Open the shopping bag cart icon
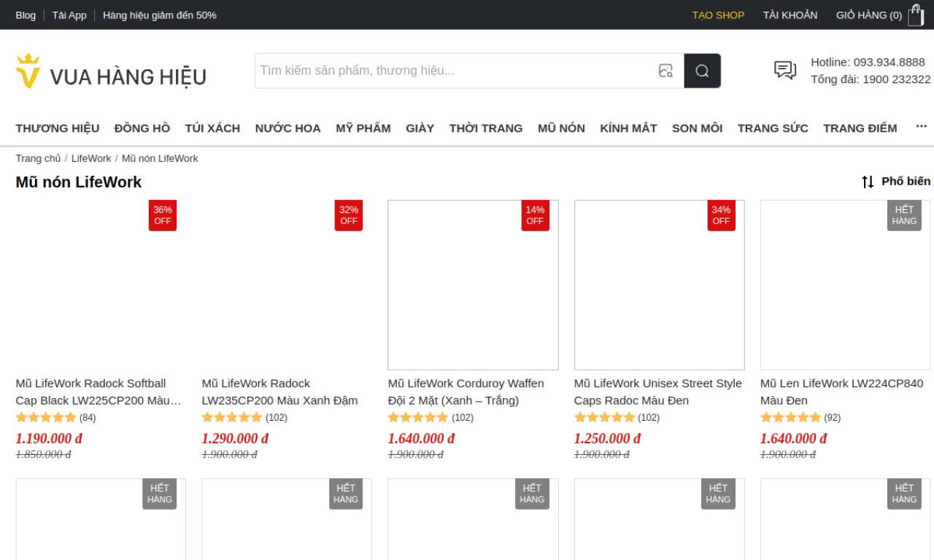 916,15
